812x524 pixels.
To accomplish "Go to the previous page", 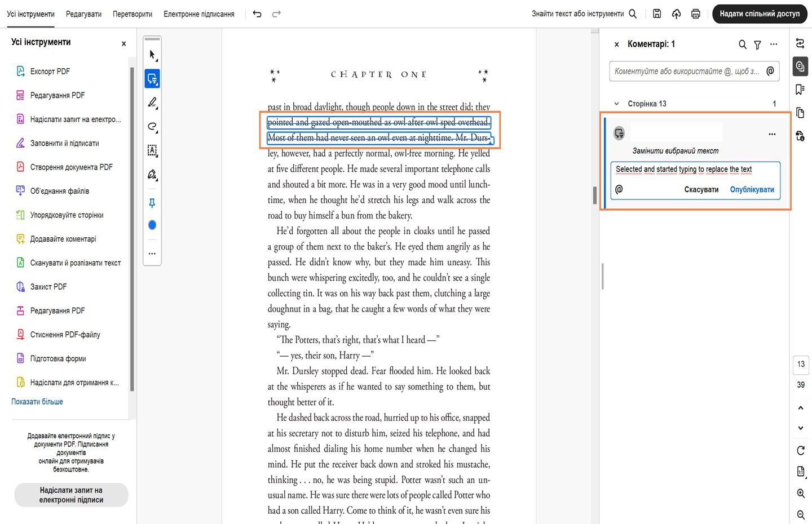I will [x=801, y=408].
